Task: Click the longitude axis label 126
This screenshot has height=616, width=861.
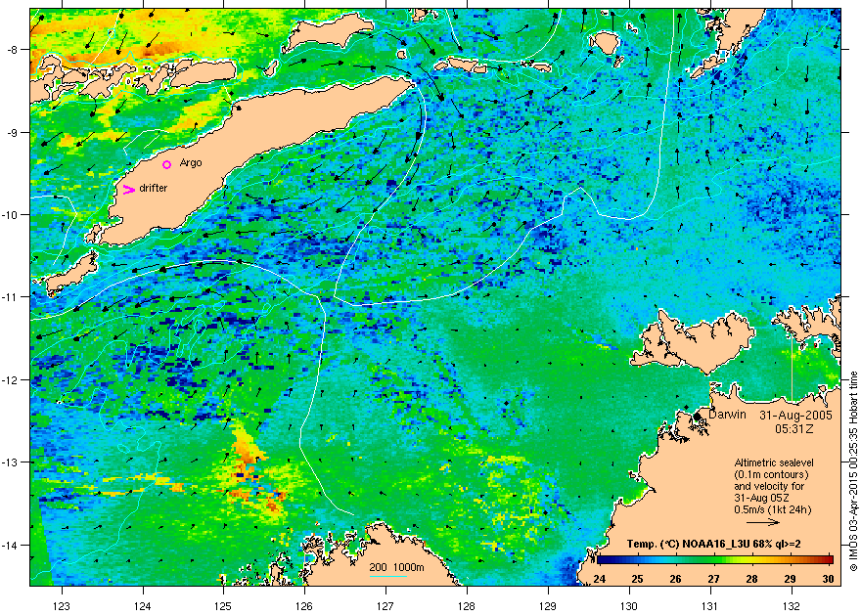Action: [x=304, y=606]
